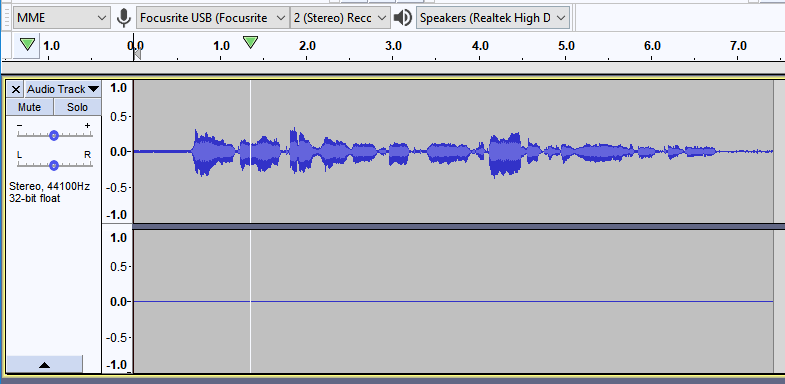The image size is (785, 384).
Task: Click the microphone recording device icon
Action: click(x=124, y=18)
